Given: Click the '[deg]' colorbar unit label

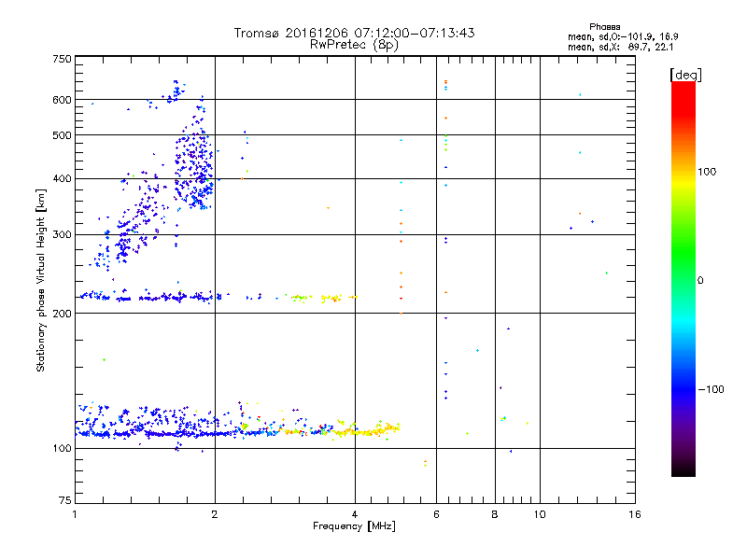Looking at the screenshot, I should (x=685, y=75).
